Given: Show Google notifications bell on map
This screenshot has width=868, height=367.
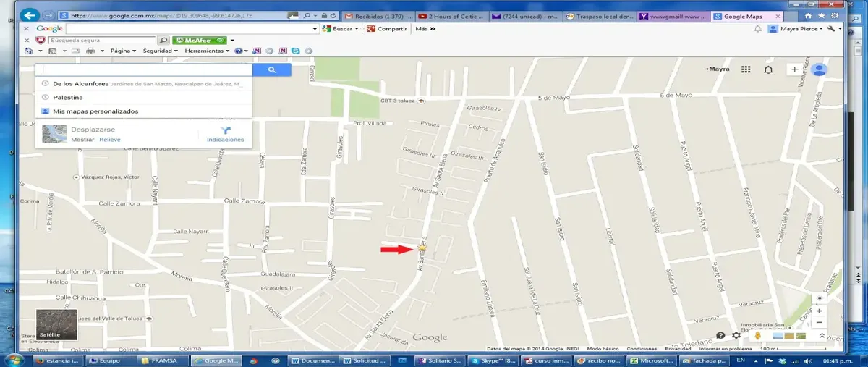Looking at the screenshot, I should coord(768,69).
